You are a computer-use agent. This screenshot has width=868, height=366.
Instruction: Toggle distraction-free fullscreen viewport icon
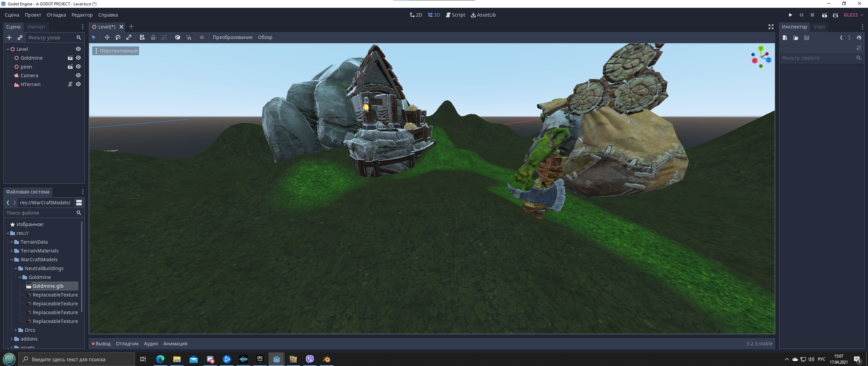771,27
